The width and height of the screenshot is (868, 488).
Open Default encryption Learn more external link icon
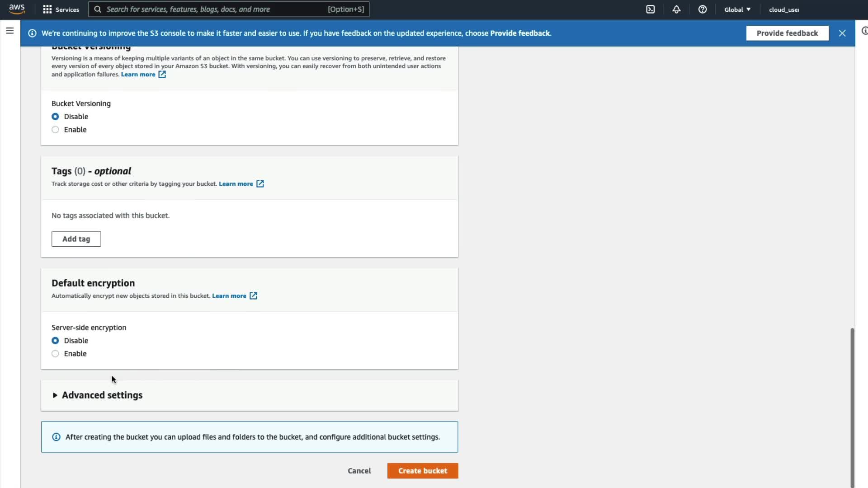[x=253, y=296]
